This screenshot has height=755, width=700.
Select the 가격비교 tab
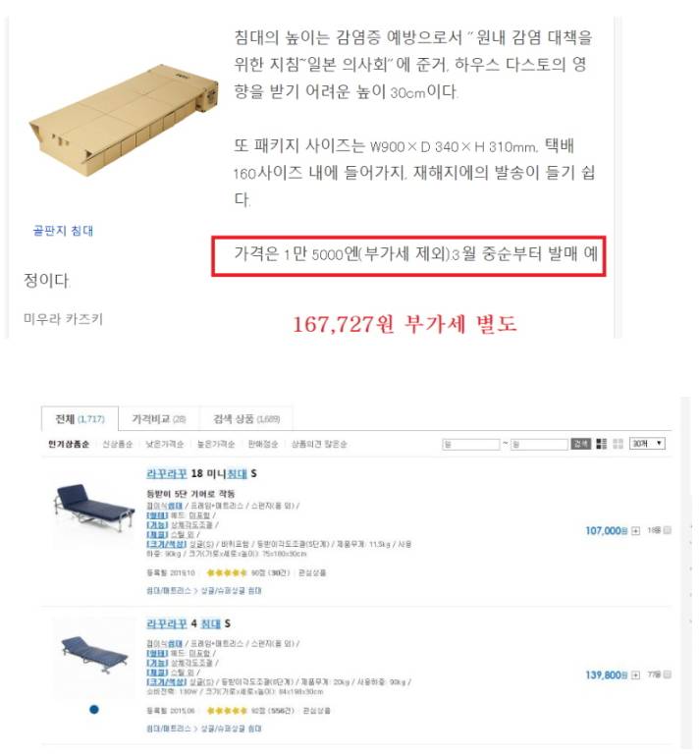[159, 419]
